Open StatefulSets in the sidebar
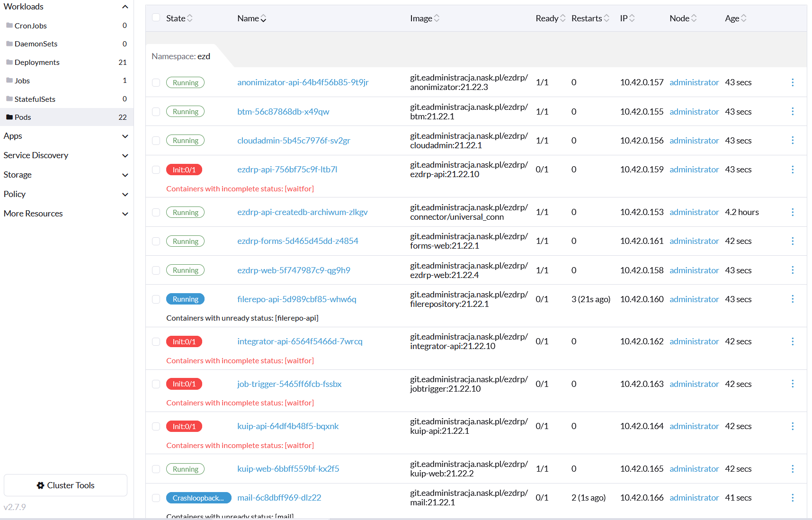Image resolution: width=812 pixels, height=520 pixels. 66,99
